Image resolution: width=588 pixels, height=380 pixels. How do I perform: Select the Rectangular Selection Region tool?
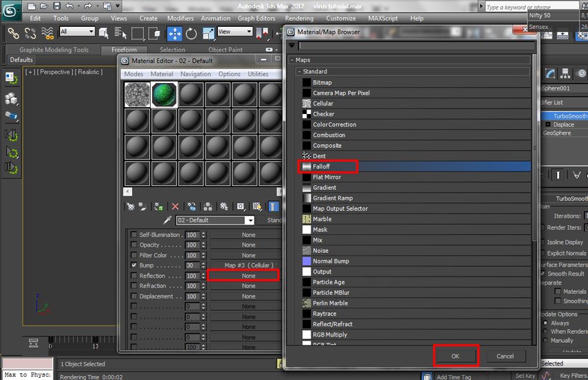tap(138, 32)
